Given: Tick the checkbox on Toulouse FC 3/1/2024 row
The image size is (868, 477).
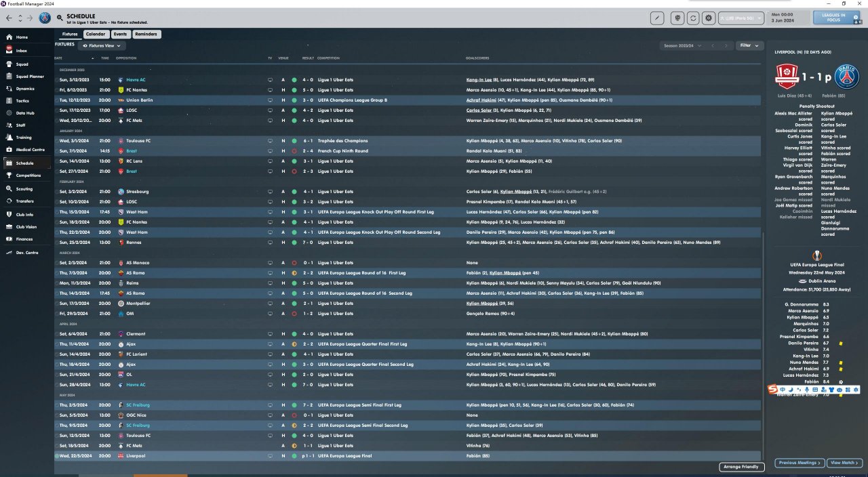Looking at the screenshot, I should point(57,141).
